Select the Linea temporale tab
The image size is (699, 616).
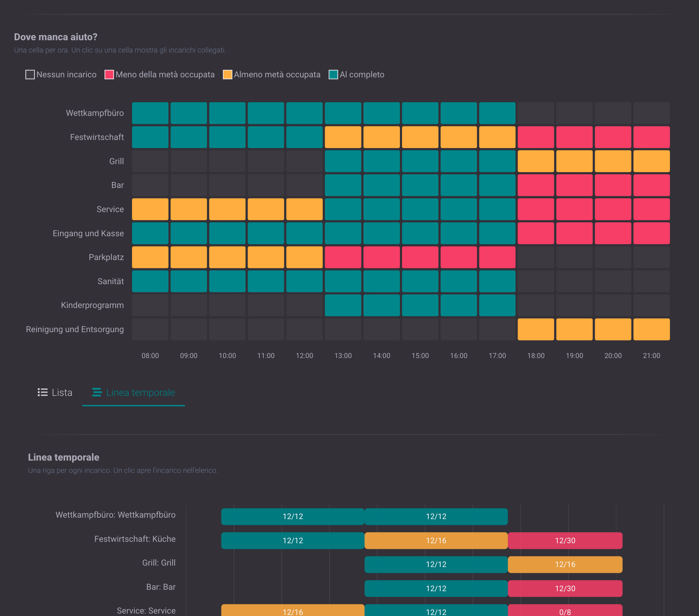133,392
